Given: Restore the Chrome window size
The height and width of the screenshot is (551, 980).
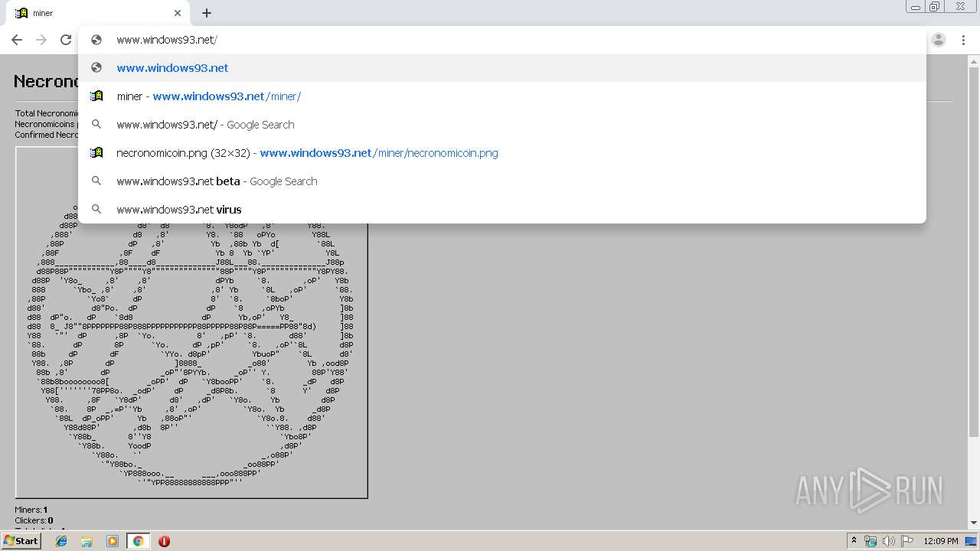Looking at the screenshot, I should pyautogui.click(x=935, y=7).
